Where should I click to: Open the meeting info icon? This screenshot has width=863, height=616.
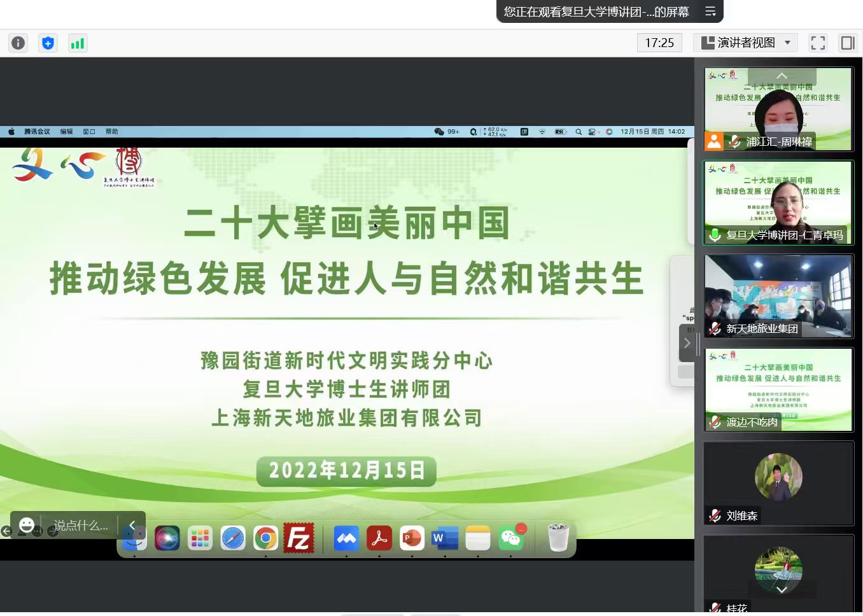point(18,43)
